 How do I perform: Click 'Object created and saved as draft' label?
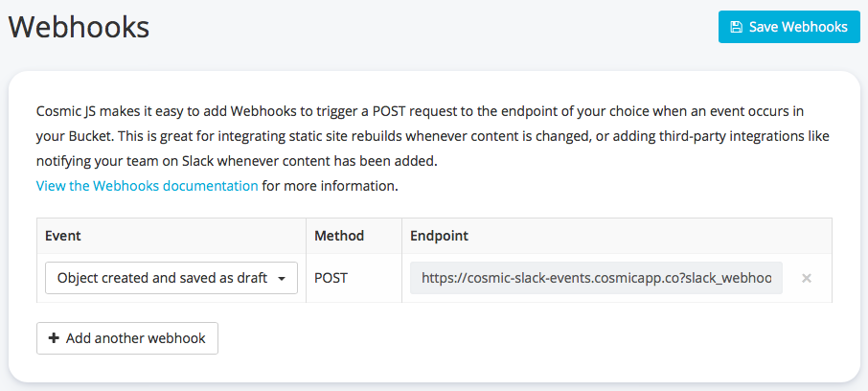(162, 278)
